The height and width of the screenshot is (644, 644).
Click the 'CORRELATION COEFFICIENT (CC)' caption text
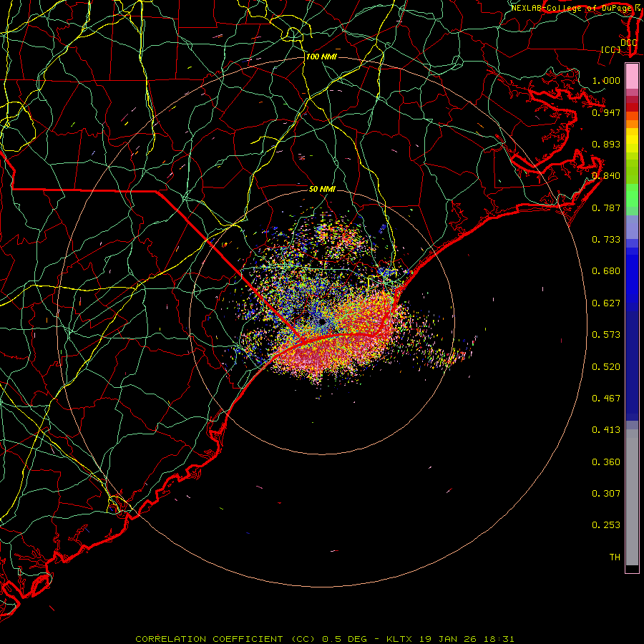(x=225, y=639)
